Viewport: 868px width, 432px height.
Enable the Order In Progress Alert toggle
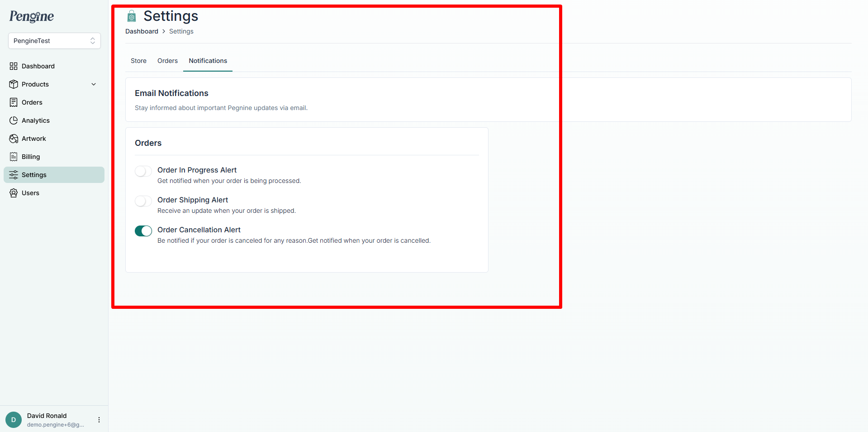pos(143,171)
